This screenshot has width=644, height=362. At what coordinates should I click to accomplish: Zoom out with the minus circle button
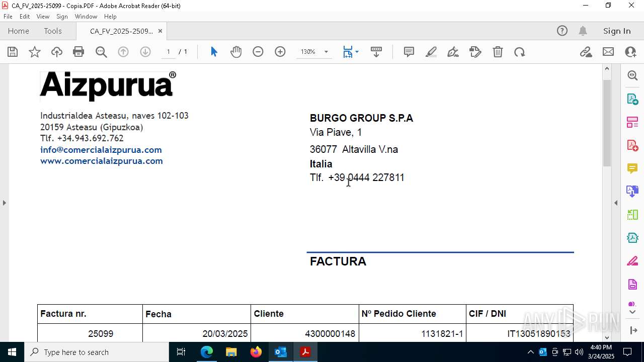point(258,52)
